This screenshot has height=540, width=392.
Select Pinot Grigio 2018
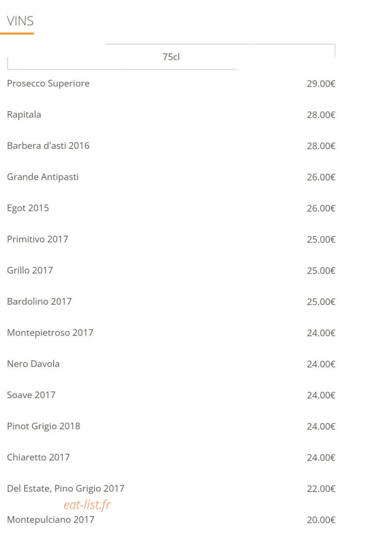point(44,426)
